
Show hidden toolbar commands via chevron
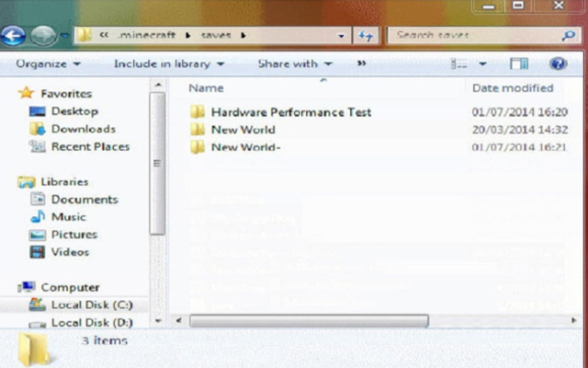[x=361, y=64]
